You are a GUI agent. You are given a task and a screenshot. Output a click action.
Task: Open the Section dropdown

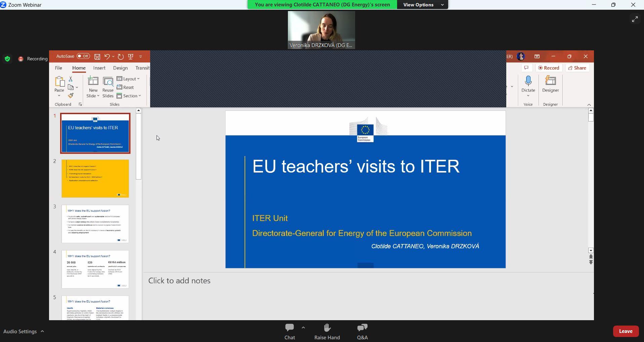coord(129,96)
